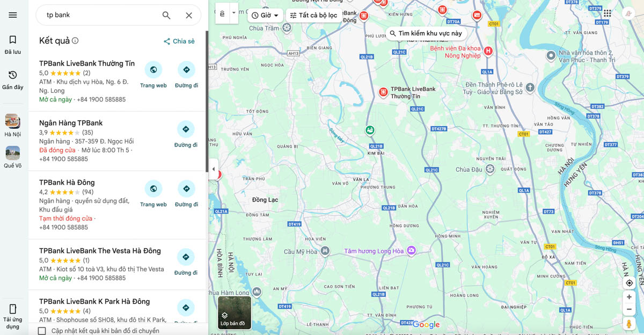Viewport: 644px width, 335px height.
Task: Click the 'Chia sẻ' share link
Action: coord(179,41)
